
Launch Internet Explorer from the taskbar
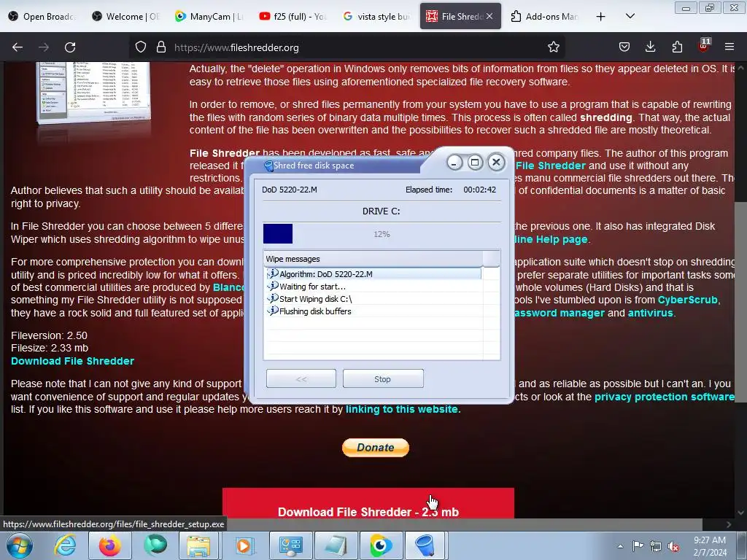pos(65,545)
